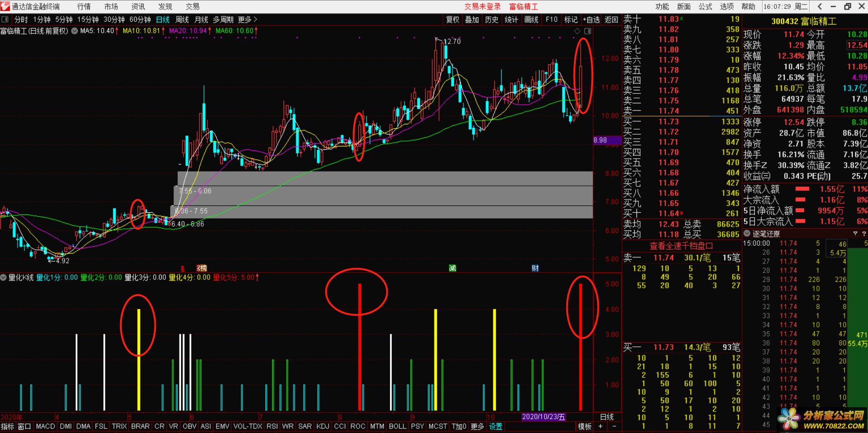Click the 画线 drawing tool button
This screenshot has height=433, width=868.
[531, 19]
